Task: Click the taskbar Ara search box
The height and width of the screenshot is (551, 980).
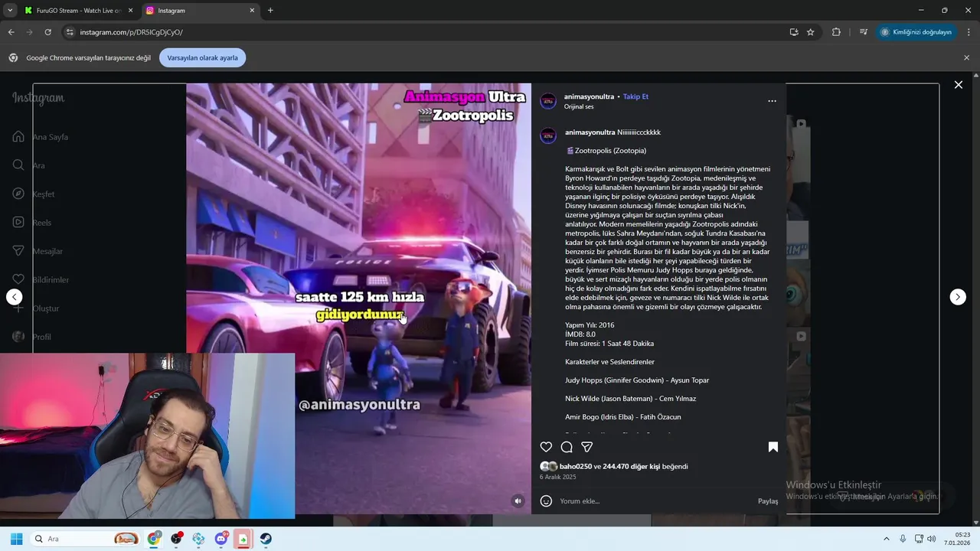Action: pyautogui.click(x=86, y=539)
